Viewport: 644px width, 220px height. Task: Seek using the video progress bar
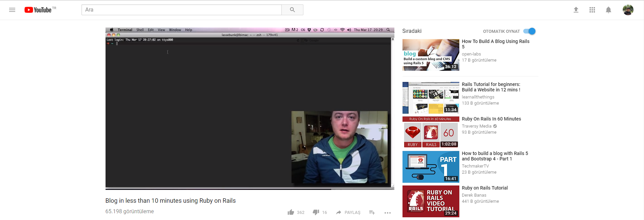pyautogui.click(x=250, y=189)
